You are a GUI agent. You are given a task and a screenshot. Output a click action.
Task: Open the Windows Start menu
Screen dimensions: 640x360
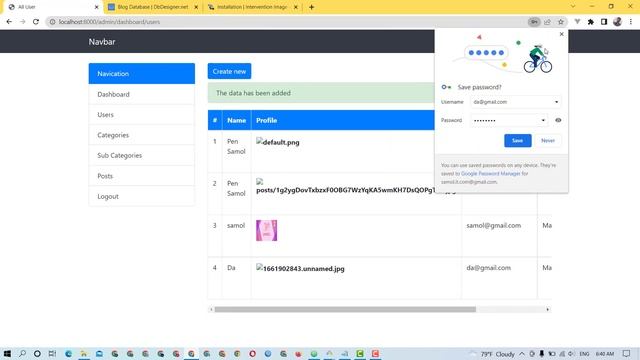7,353
